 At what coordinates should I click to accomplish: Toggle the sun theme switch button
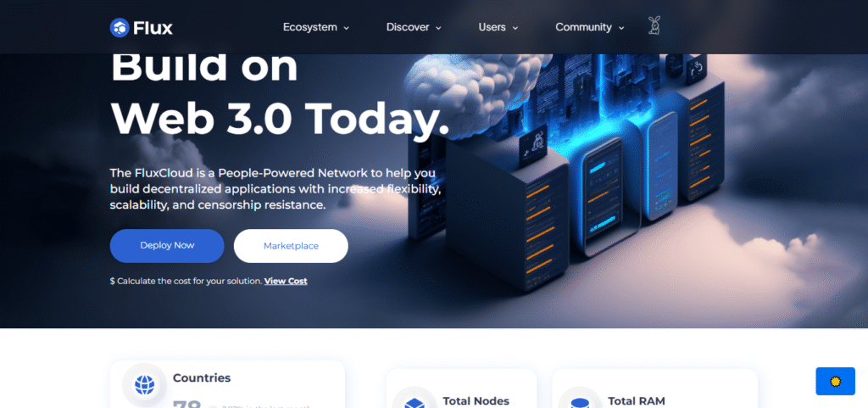point(835,381)
